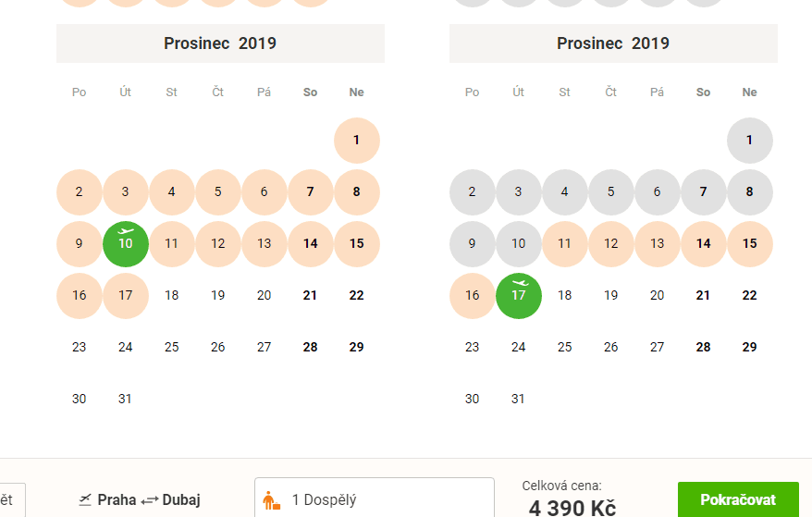Image resolution: width=812 pixels, height=517 pixels.
Task: Click the departure plane icon beside Praha
Action: point(85,500)
